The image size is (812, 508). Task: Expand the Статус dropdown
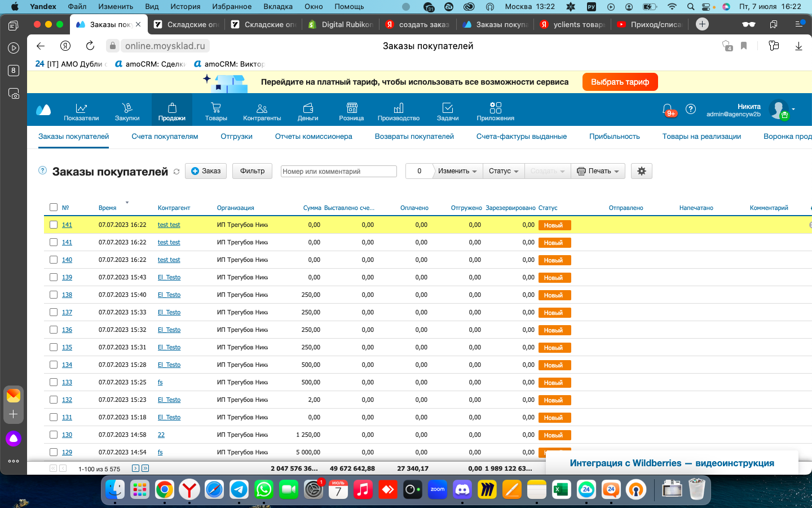pos(504,171)
